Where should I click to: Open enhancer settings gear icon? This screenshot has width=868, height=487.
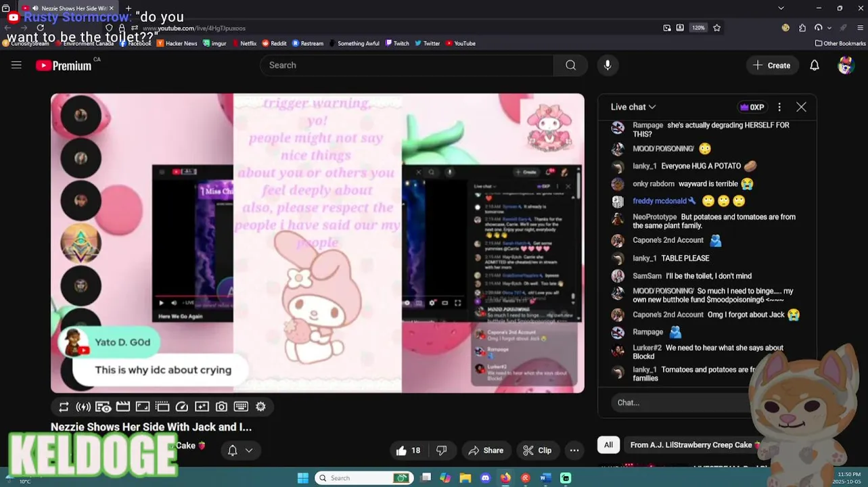coord(260,407)
